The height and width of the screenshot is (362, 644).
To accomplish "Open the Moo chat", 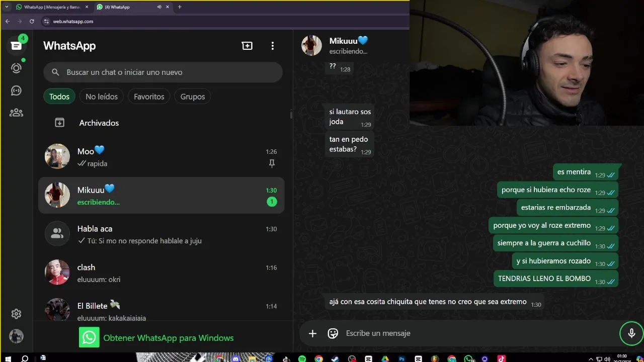I will (161, 156).
